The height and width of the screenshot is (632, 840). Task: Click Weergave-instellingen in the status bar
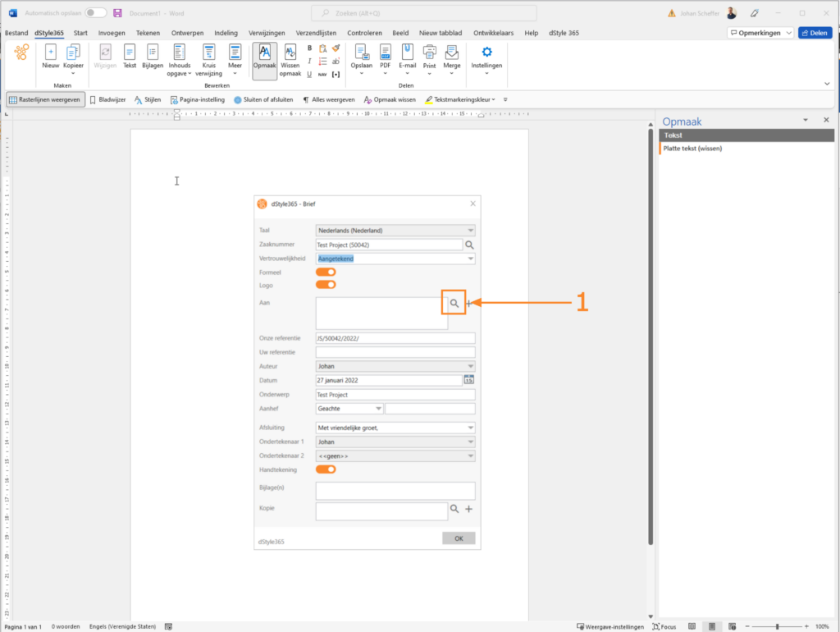(x=610, y=626)
